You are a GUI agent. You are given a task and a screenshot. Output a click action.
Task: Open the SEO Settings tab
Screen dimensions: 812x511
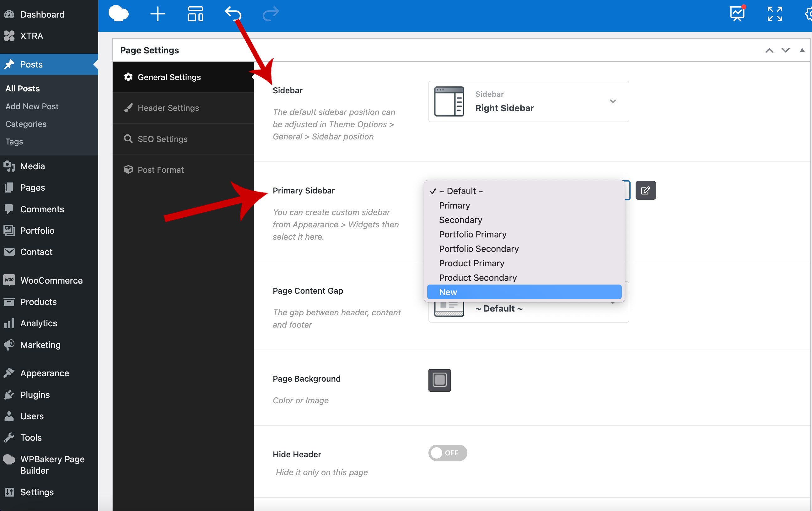tap(162, 139)
